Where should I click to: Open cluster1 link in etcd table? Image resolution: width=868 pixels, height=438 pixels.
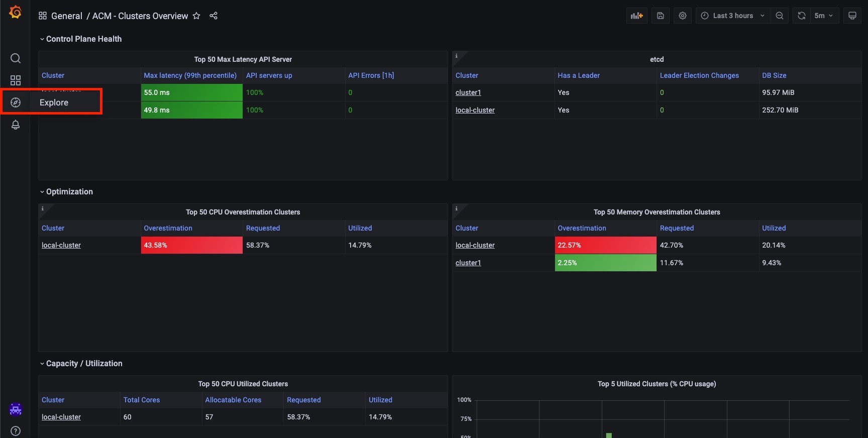click(468, 92)
